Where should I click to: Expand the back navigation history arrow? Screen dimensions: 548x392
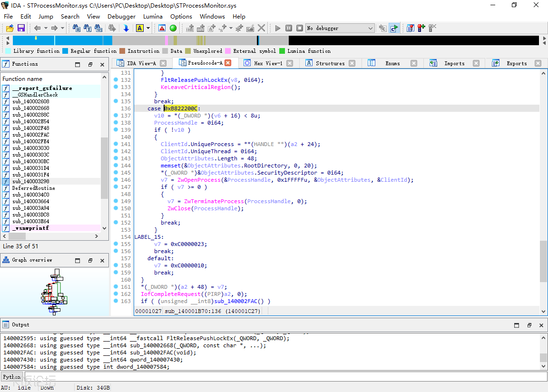[x=45, y=28]
